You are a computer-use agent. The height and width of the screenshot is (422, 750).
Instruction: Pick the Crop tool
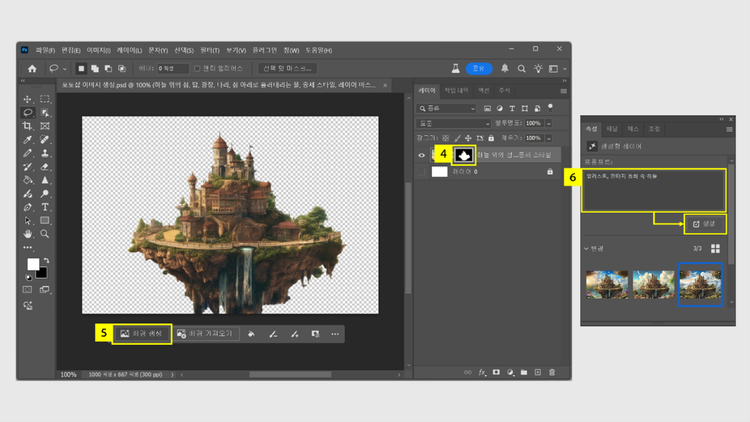(x=28, y=127)
